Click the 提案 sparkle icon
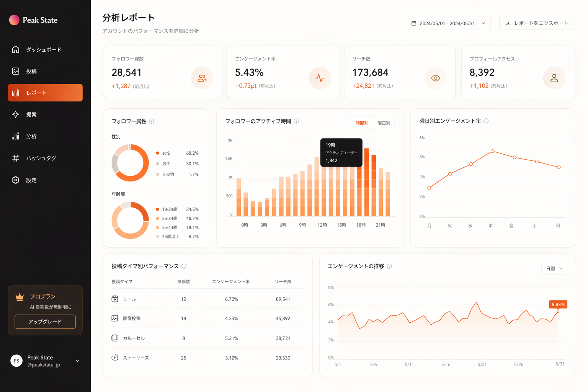The width and height of the screenshot is (588, 392). coord(16,114)
